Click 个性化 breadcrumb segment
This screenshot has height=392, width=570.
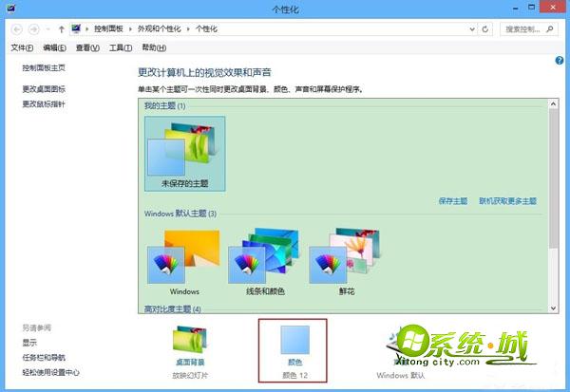tap(206, 28)
